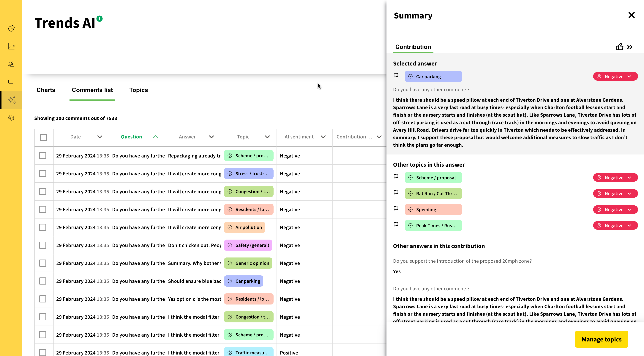Click the Manage topics button
The image size is (644, 356).
point(601,339)
